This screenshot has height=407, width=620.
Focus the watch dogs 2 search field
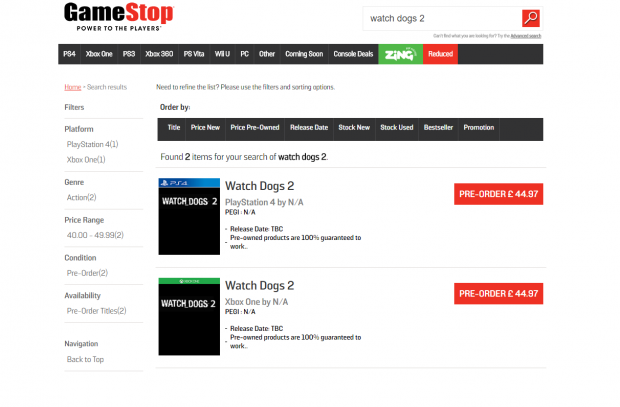click(x=442, y=19)
